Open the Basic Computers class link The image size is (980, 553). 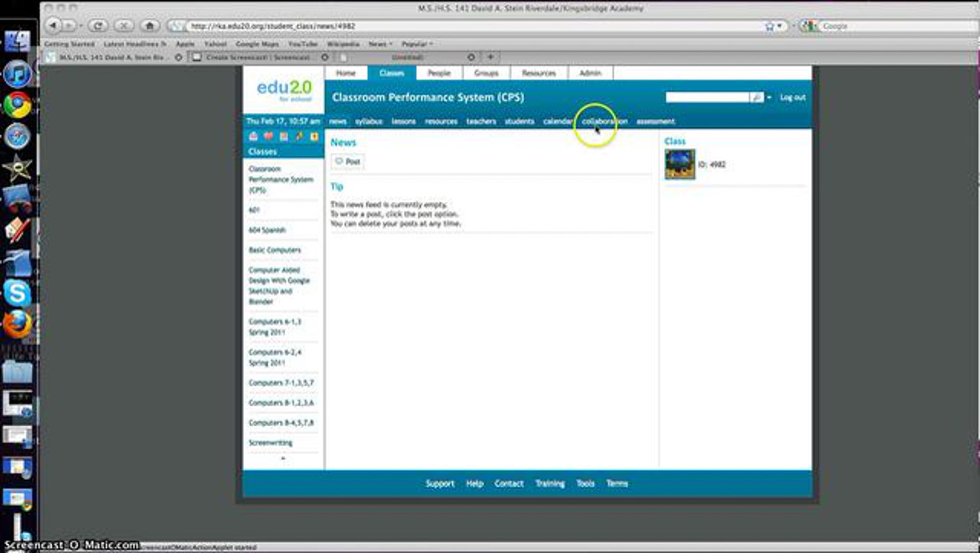(274, 250)
